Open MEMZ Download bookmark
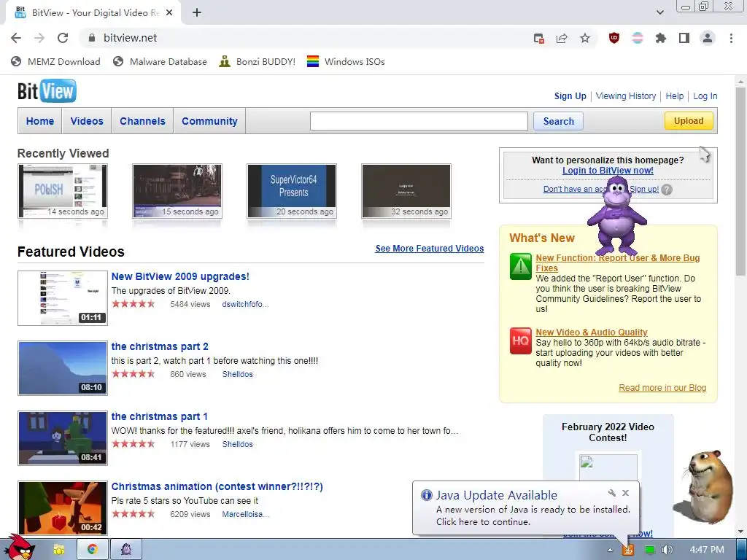 55,61
